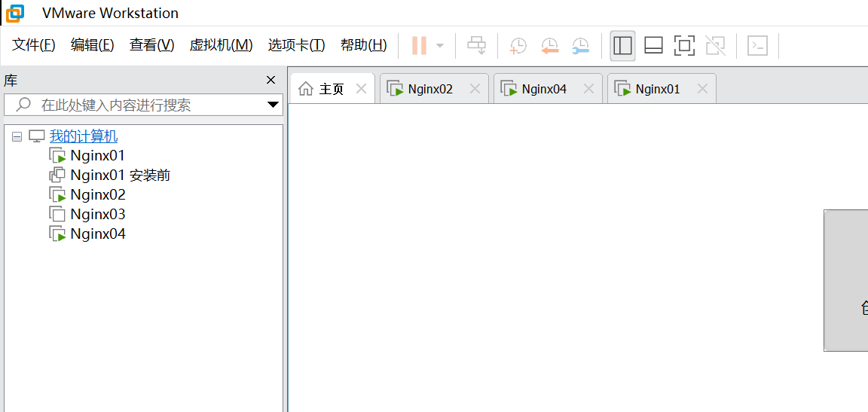Open the search box dropdown arrow
Image resolution: width=868 pixels, height=412 pixels.
coord(273,105)
